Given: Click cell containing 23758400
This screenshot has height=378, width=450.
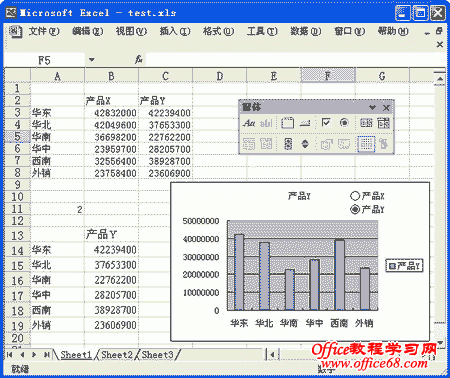Looking at the screenshot, I should [x=111, y=173].
